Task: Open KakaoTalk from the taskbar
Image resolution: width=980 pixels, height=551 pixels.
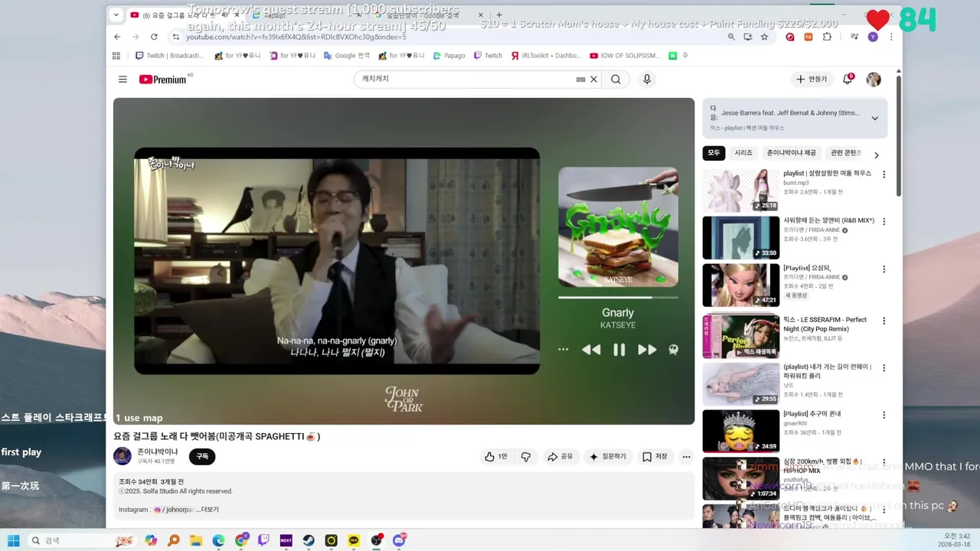Action: click(354, 540)
